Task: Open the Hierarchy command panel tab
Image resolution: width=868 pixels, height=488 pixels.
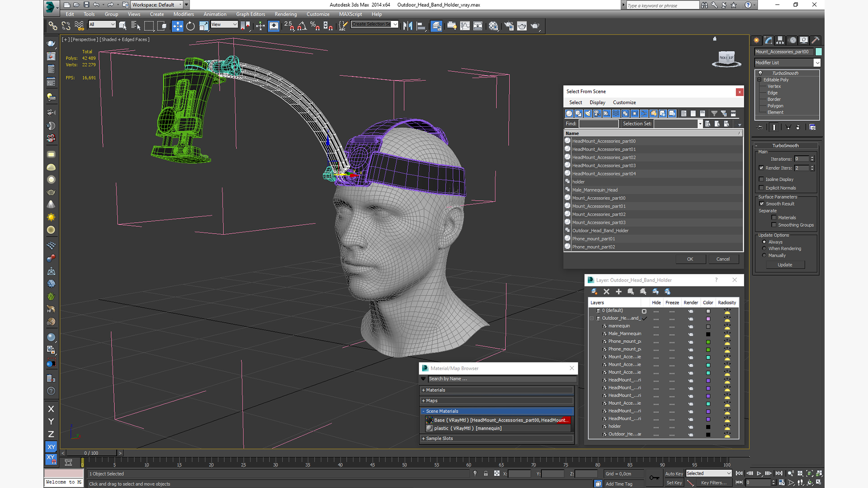Action: pyautogui.click(x=780, y=40)
